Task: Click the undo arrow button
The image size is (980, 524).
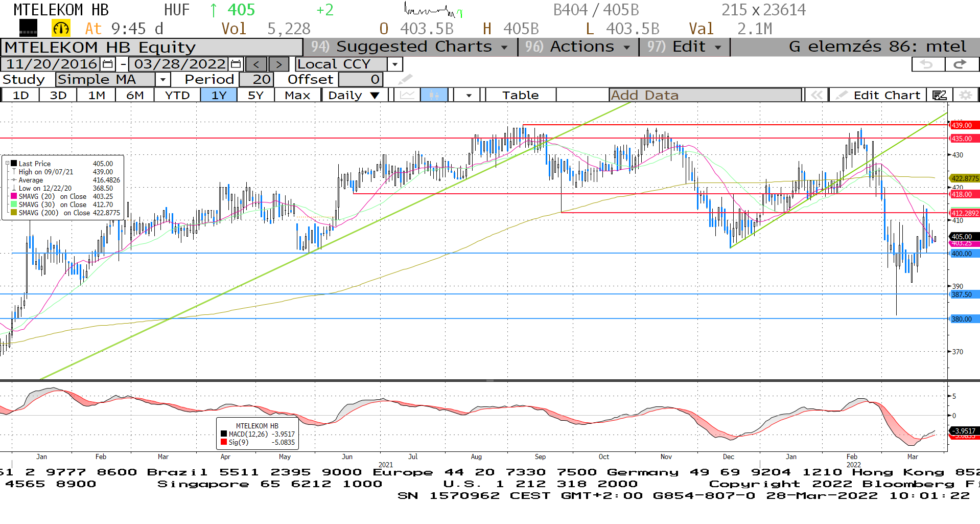Action: [927, 64]
